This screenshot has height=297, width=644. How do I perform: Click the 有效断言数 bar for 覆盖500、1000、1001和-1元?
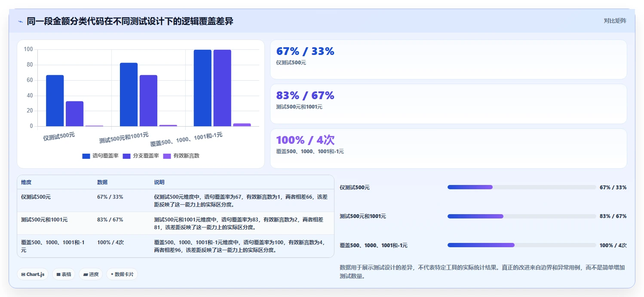[242, 125]
